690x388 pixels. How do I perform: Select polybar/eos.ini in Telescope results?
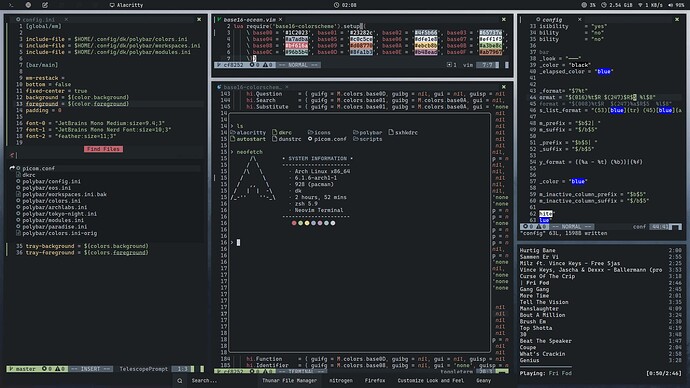[x=47, y=188]
